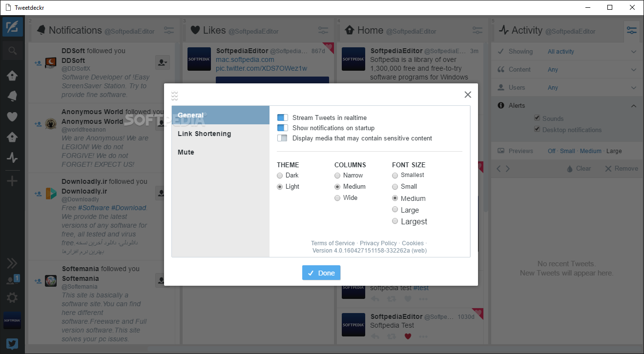Viewport: 644px width, 354px height.
Task: Open Notifications column settings slider icon
Action: pyautogui.click(x=169, y=30)
